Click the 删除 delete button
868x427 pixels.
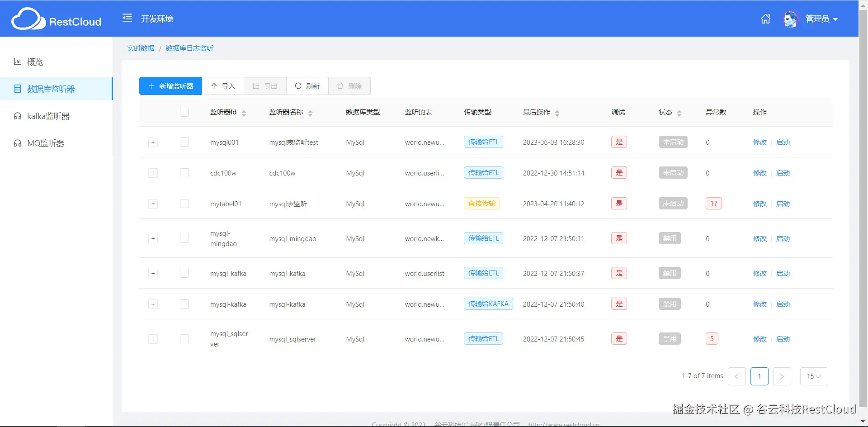click(x=349, y=86)
